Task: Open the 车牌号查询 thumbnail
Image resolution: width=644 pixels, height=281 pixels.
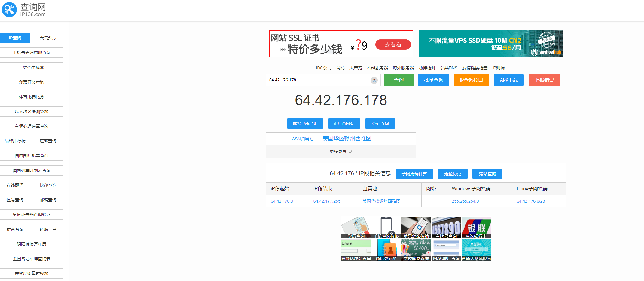Action: pos(446,228)
